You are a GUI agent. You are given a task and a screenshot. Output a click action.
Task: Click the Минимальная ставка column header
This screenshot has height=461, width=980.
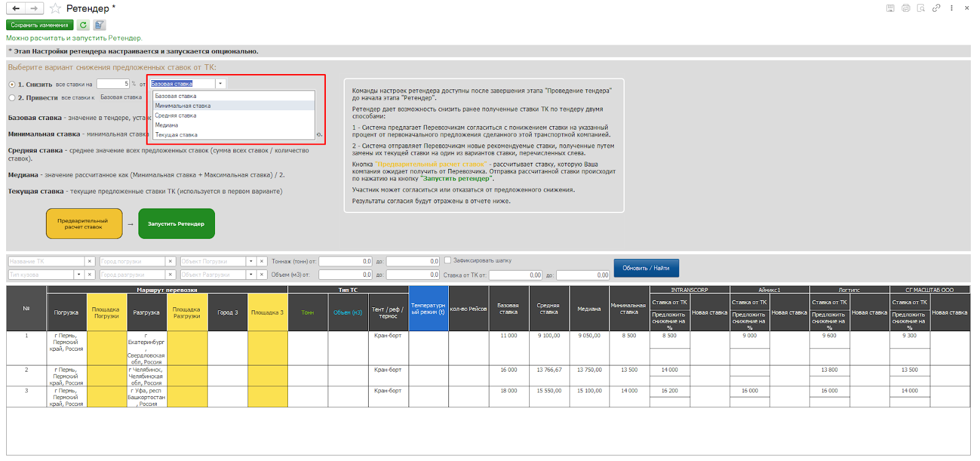(629, 309)
